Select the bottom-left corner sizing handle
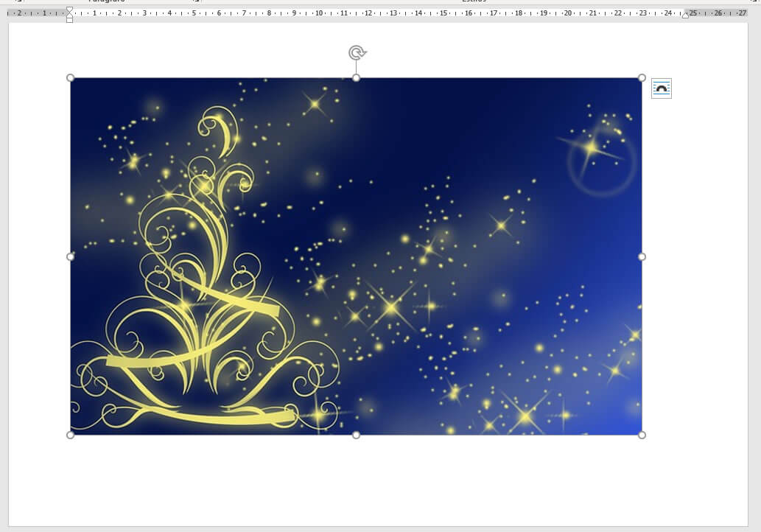Image resolution: width=761 pixels, height=532 pixels. pos(71,435)
